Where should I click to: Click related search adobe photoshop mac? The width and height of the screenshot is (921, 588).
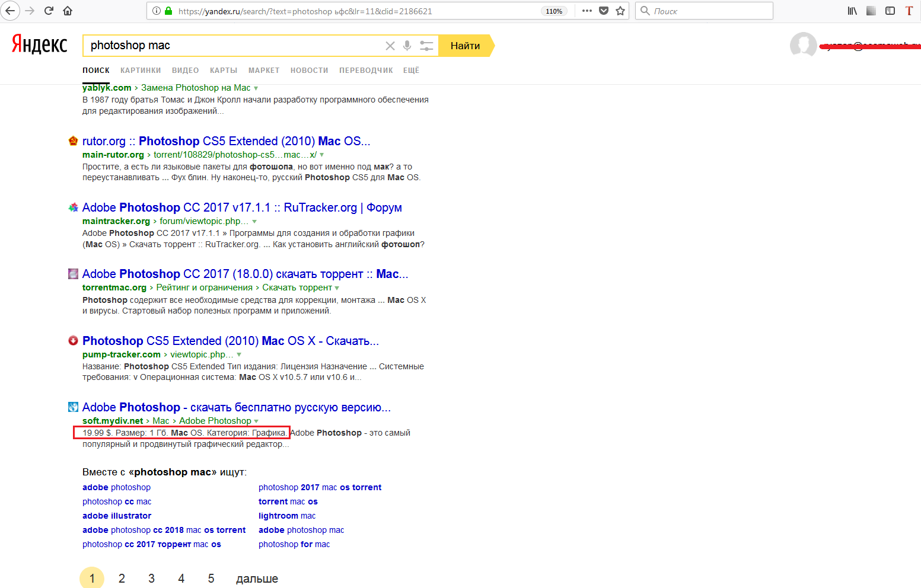[301, 530]
